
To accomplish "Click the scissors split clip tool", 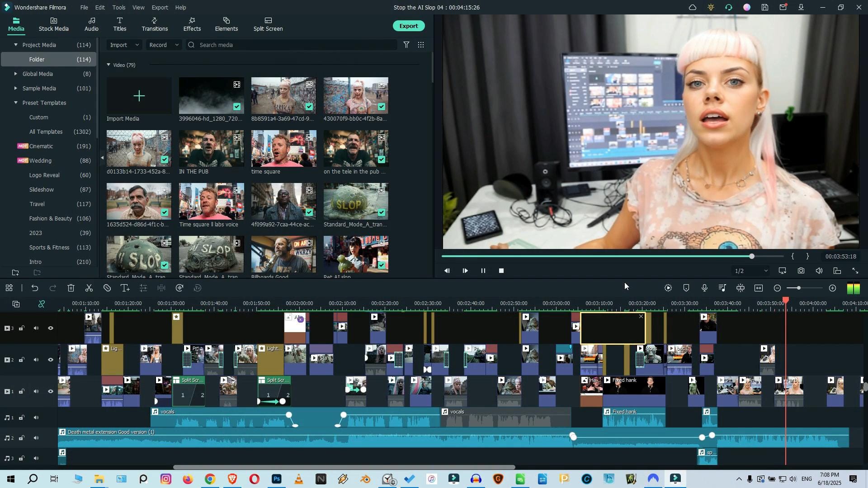I will point(89,288).
